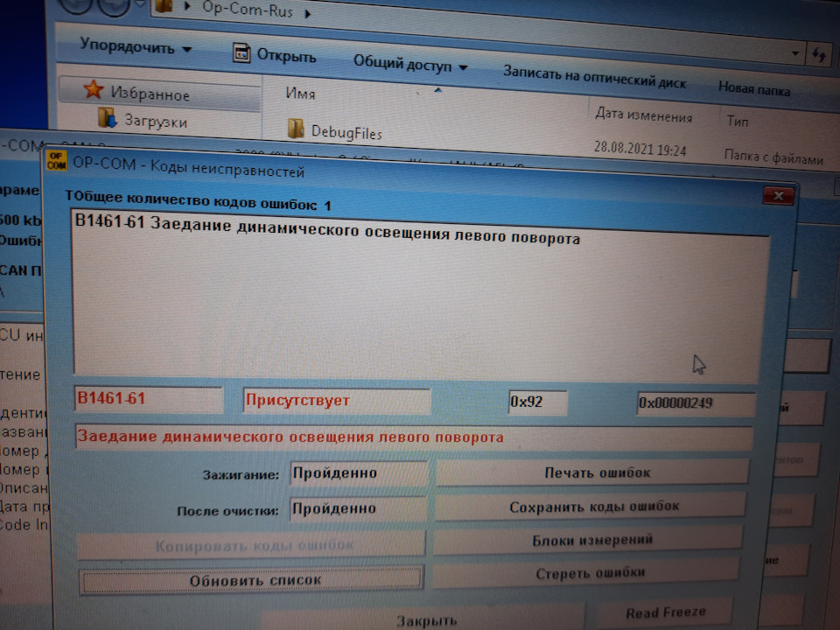Click Записать на оптический диск

click(x=594, y=77)
